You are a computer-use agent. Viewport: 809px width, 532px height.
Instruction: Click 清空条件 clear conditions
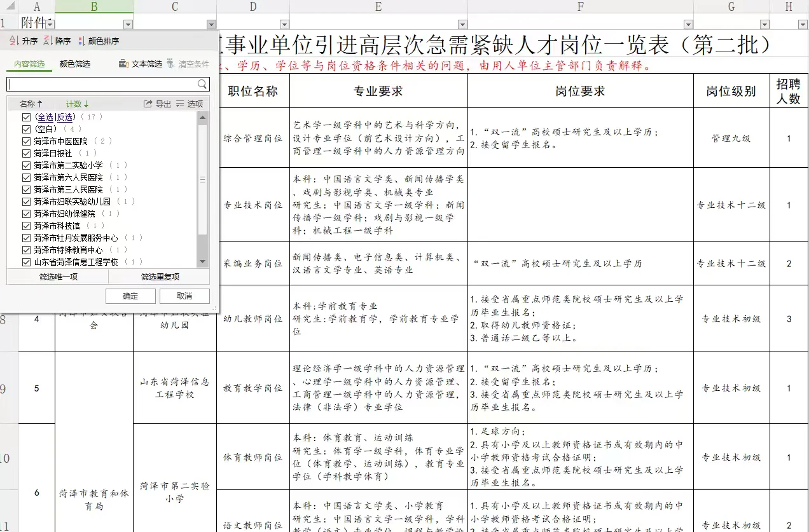pyautogui.click(x=188, y=64)
